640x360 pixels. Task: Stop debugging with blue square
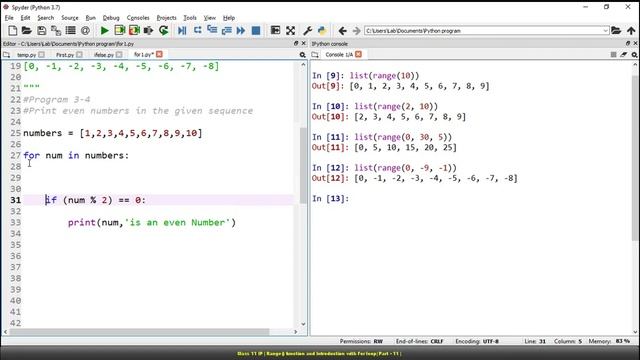(256, 31)
